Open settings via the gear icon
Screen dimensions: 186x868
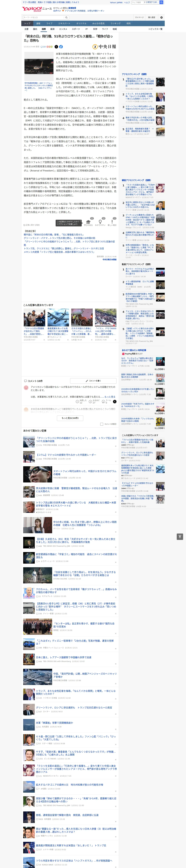[161, 18]
